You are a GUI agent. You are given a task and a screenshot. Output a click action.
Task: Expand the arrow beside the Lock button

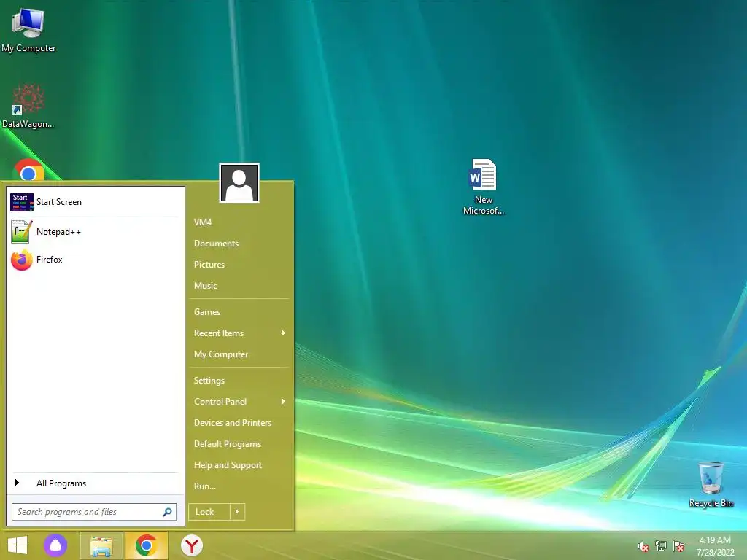[237, 512]
